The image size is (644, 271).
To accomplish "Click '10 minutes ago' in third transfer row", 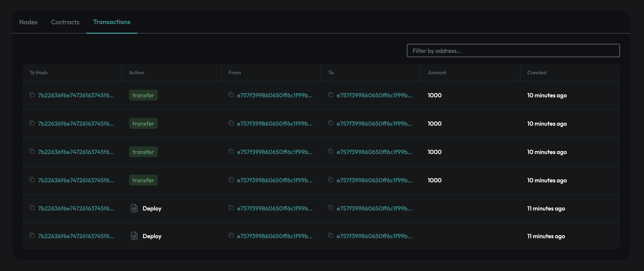I will 547,152.
